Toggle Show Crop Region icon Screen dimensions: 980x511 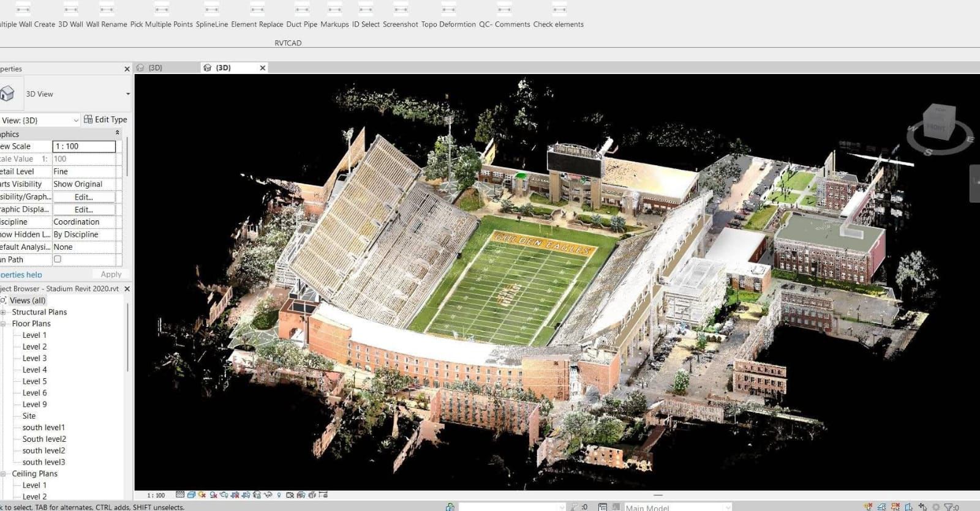click(x=246, y=494)
